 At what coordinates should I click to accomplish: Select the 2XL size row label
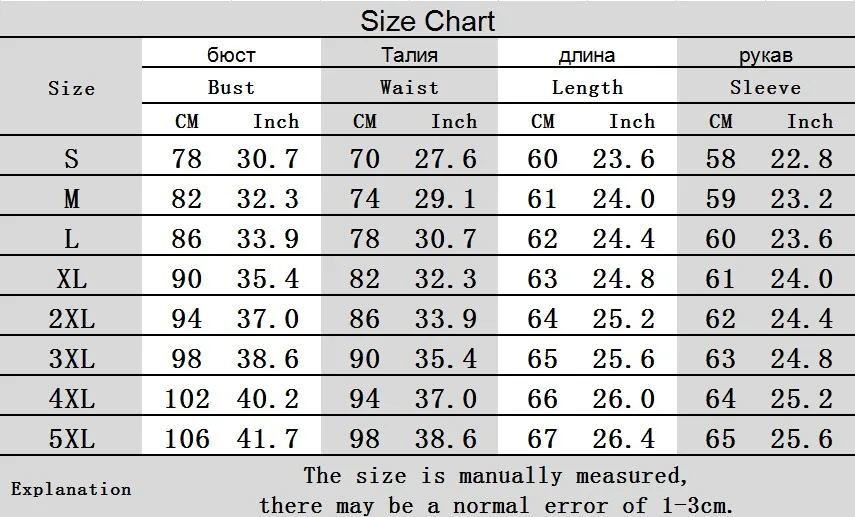[71, 318]
